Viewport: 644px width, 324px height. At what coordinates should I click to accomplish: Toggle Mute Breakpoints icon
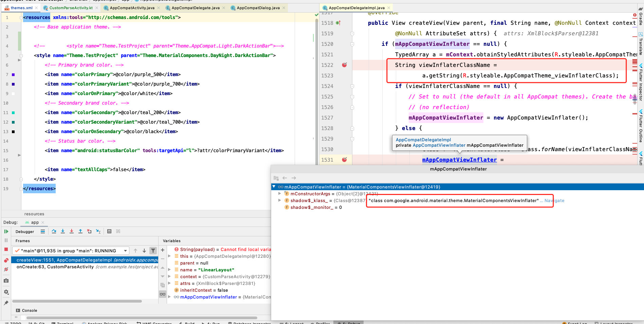click(6, 269)
